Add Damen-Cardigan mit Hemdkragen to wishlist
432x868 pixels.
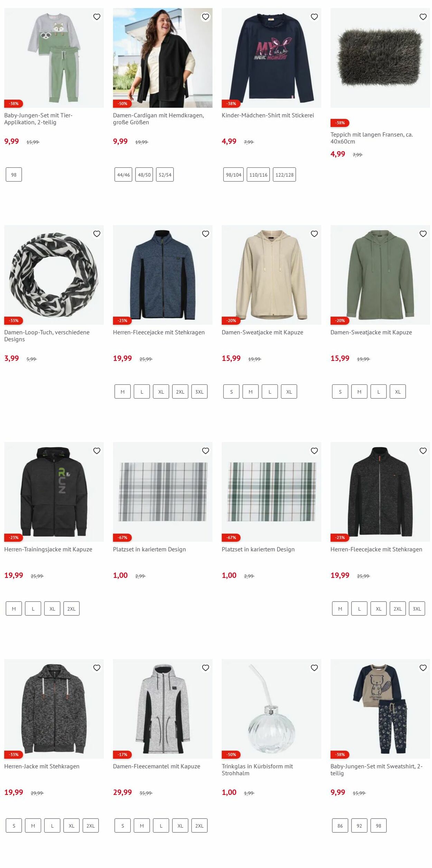pos(206,17)
